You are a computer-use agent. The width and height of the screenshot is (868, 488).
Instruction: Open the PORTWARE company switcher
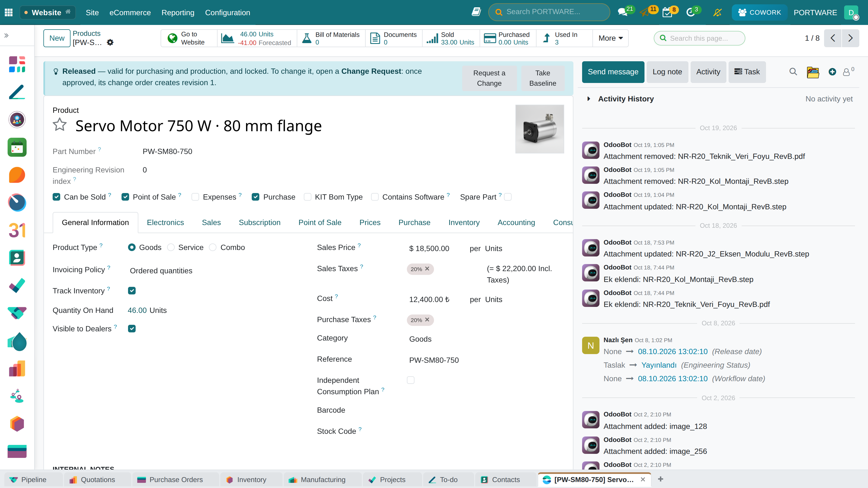815,12
